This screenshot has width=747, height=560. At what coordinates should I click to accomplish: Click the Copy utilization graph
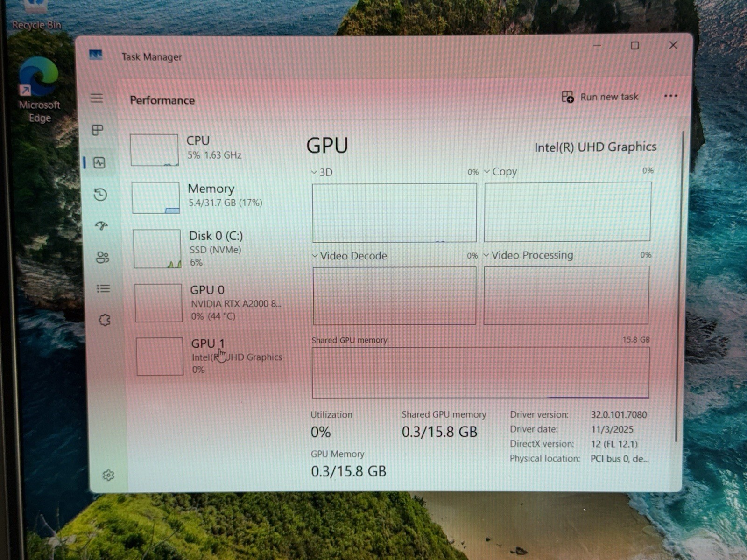568,211
